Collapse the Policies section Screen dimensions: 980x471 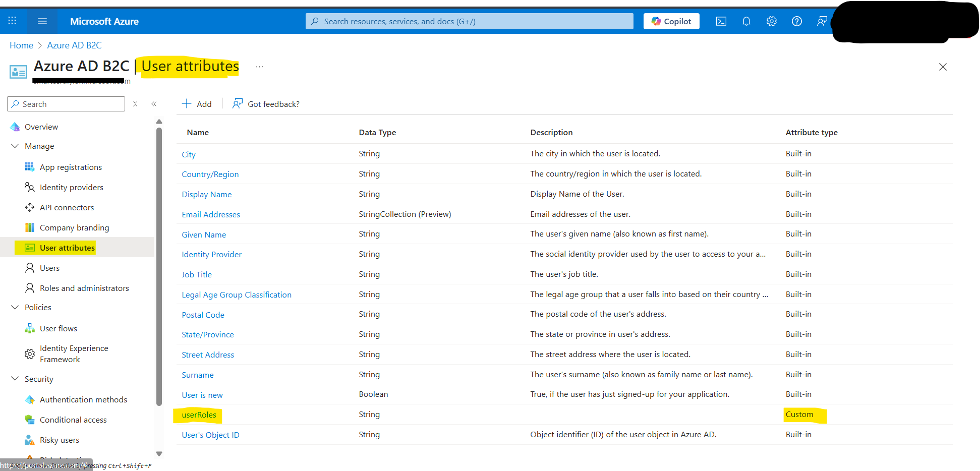[15, 307]
